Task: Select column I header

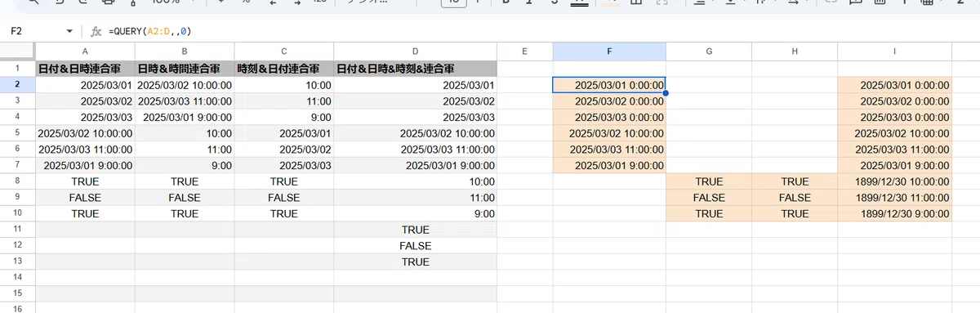Action: (895, 51)
